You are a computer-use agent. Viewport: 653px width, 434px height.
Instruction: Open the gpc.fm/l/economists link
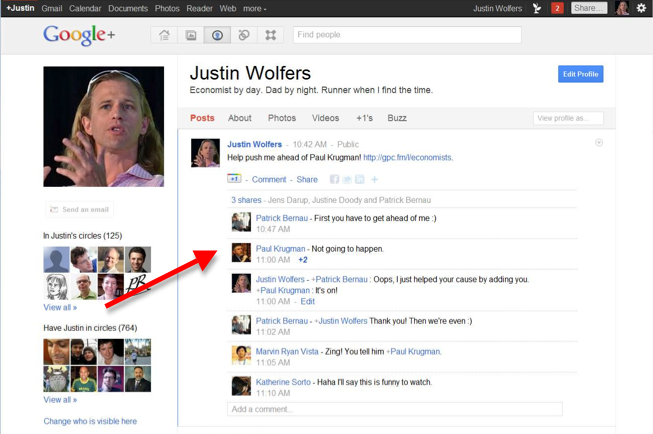[408, 157]
